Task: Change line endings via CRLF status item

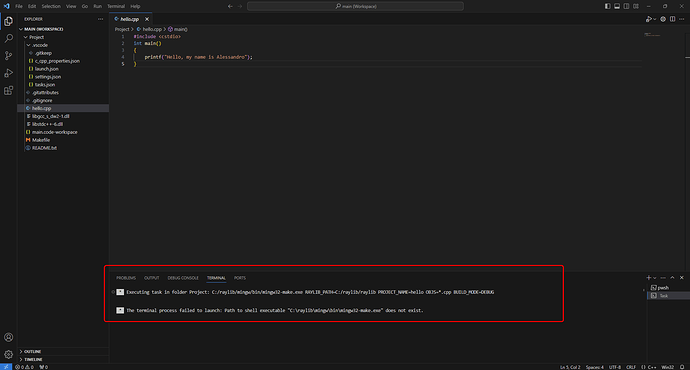Action: pyautogui.click(x=631, y=367)
